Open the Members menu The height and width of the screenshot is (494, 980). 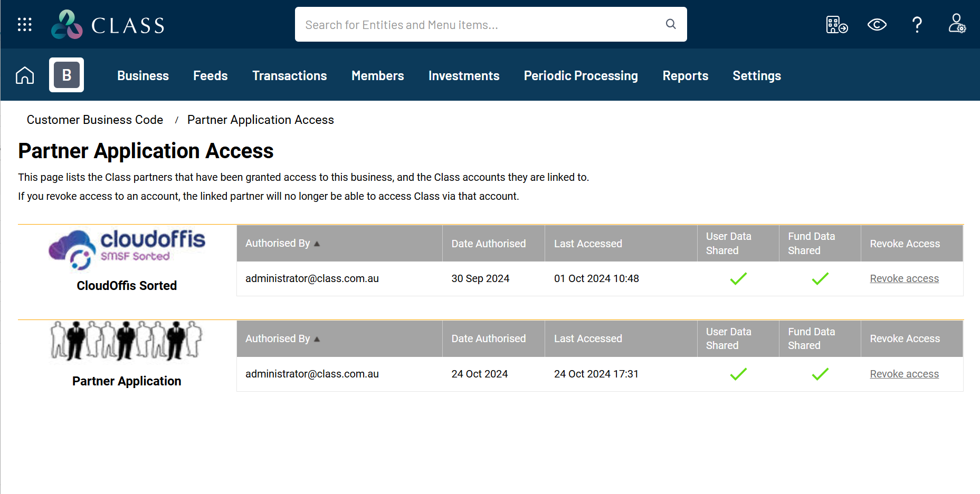point(378,76)
